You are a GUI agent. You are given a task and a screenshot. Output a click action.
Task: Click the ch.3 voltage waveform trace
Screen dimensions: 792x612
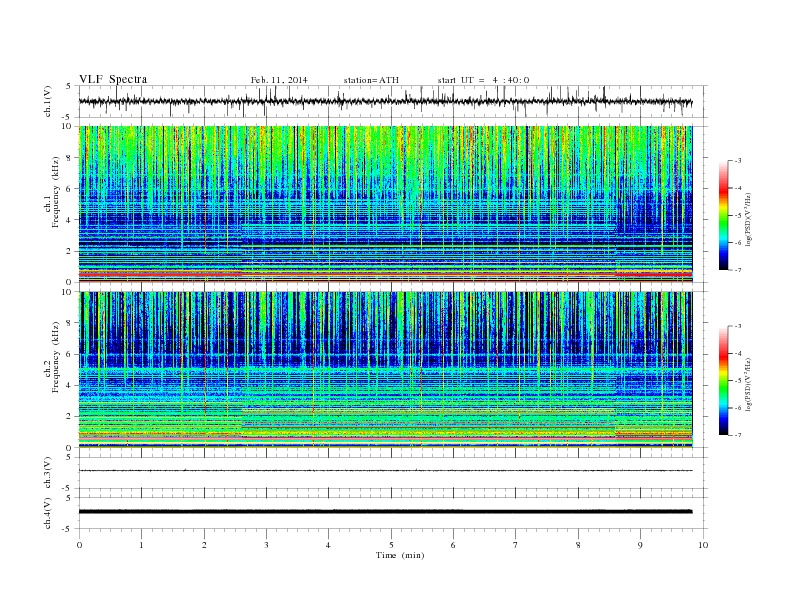click(x=385, y=471)
